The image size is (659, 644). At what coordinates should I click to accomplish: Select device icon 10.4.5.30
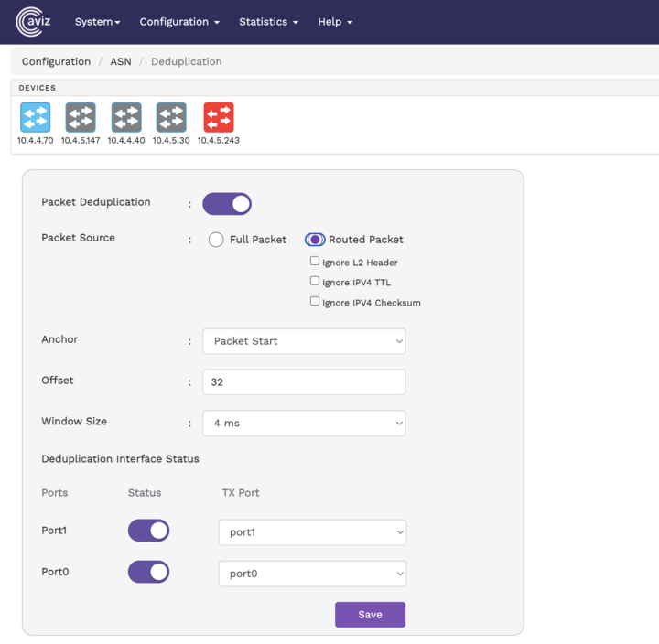coord(171,118)
